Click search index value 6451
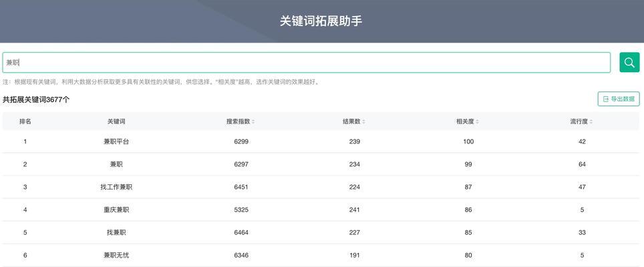The height and width of the screenshot is (267, 644). click(241, 187)
